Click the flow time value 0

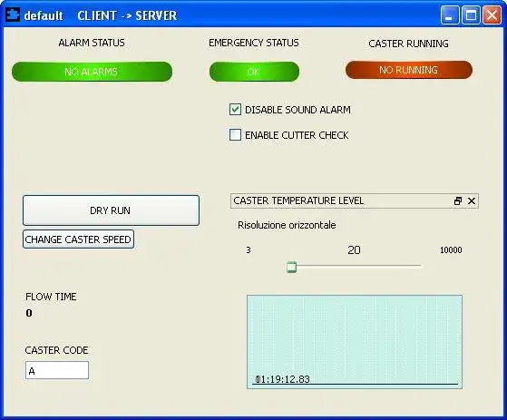[29, 313]
